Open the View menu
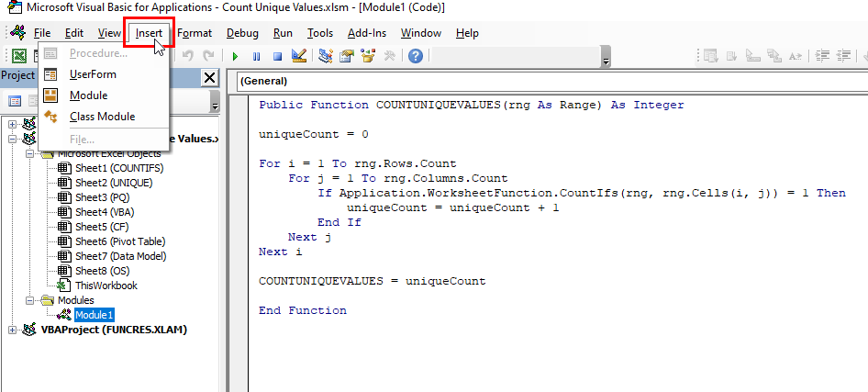Image resolution: width=868 pixels, height=392 pixels. coord(109,33)
